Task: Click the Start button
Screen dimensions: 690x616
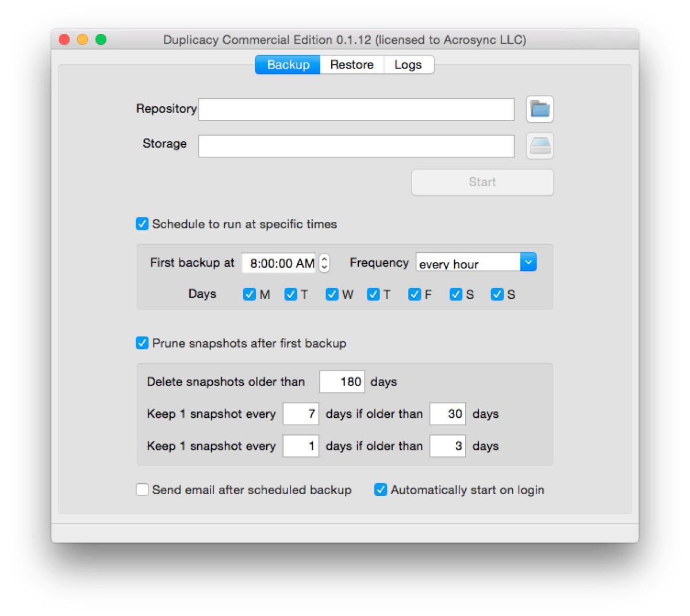Action: 482,182
